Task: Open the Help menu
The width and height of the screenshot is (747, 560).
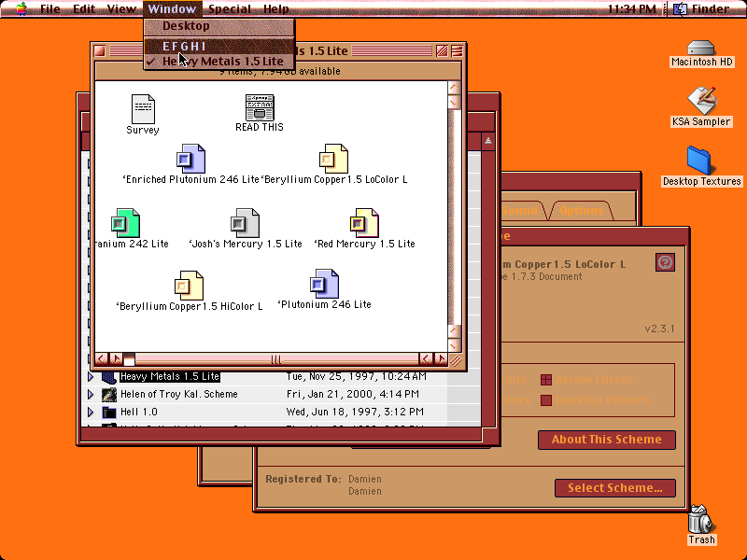Action: [x=275, y=8]
